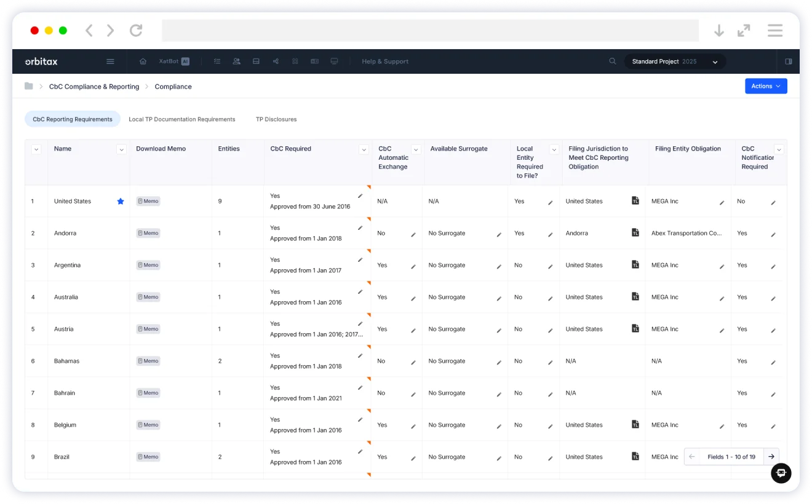The image size is (812, 504).
Task: Click the search magnifier icon
Action: click(612, 61)
